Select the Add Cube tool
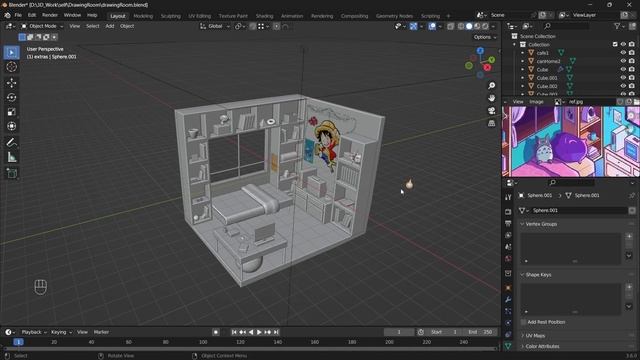This screenshot has width=640, height=360. pos(11,173)
